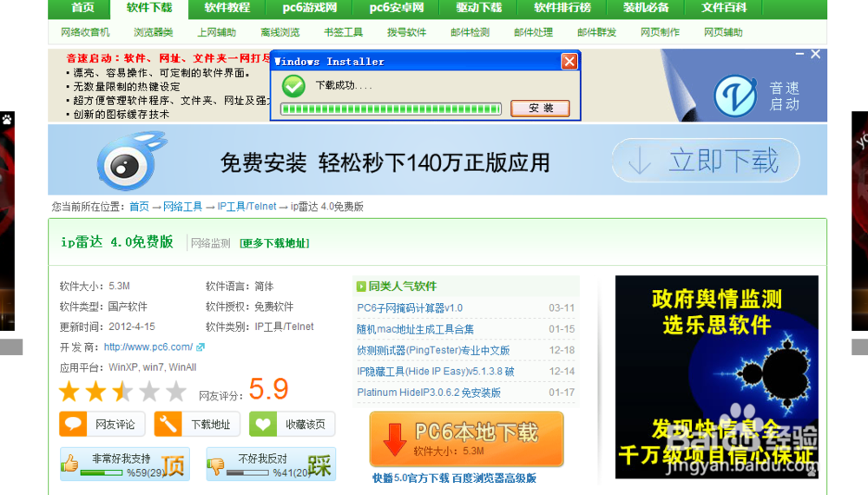Open the 软件教程 tab
The width and height of the screenshot is (868, 495).
pyautogui.click(x=227, y=8)
